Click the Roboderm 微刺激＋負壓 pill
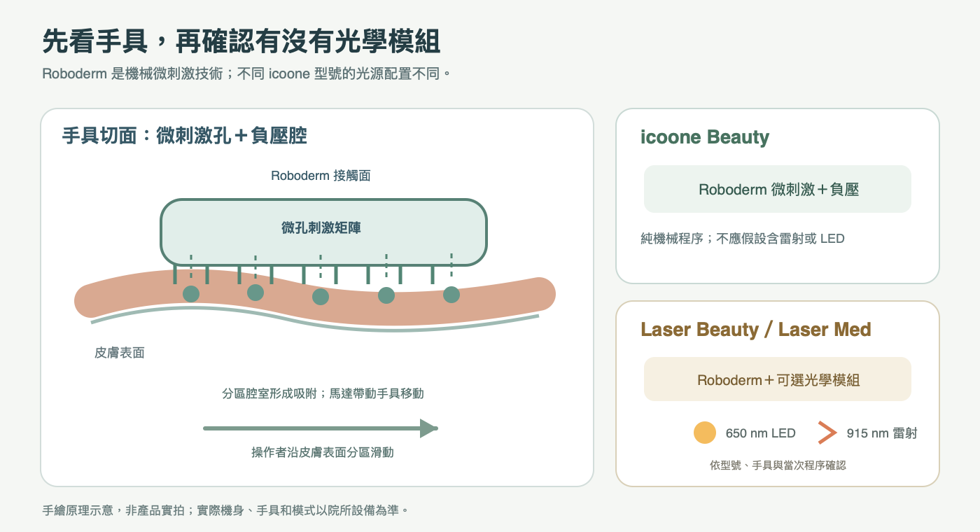980x532 pixels. tap(778, 189)
